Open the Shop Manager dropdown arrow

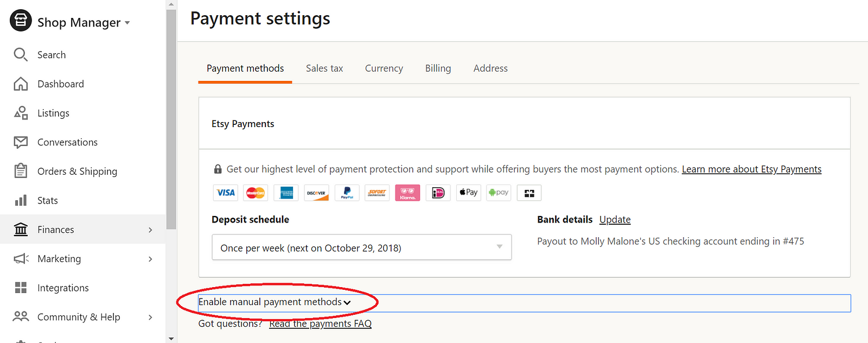click(x=127, y=23)
